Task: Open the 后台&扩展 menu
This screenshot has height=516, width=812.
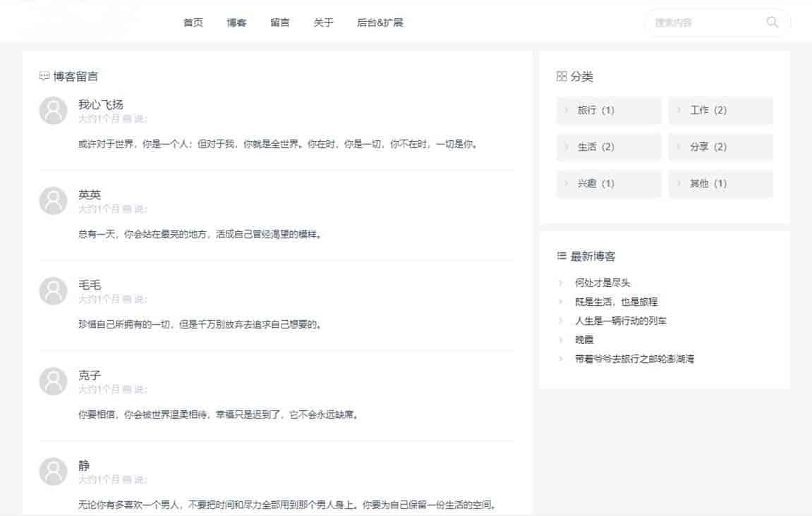Action: (380, 23)
